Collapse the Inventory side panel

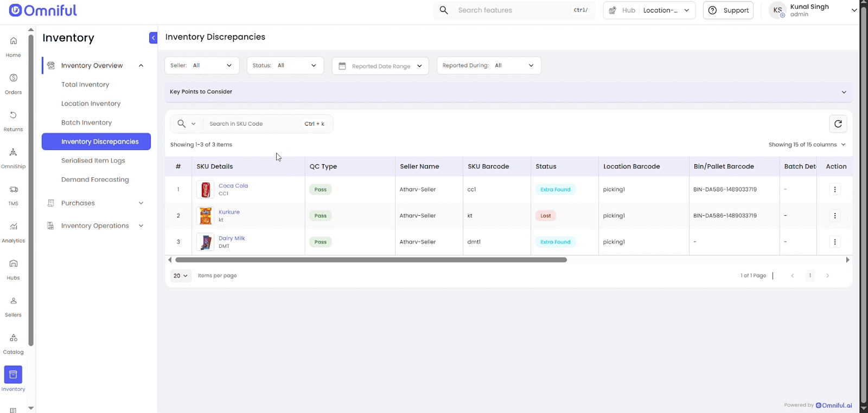(x=153, y=37)
